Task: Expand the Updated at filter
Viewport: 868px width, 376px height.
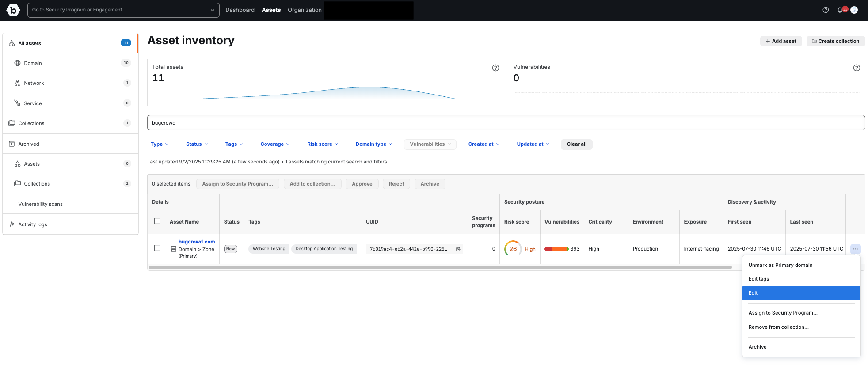Action: point(533,144)
